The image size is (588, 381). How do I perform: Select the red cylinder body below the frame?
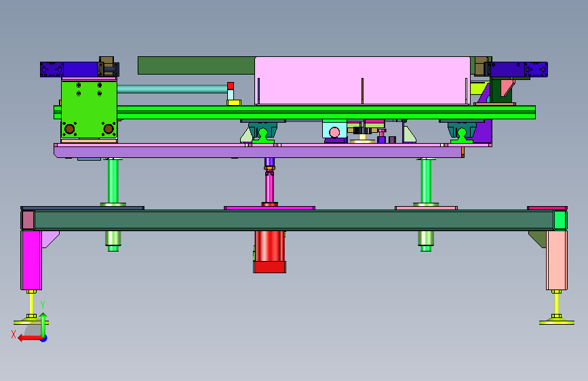(269, 246)
